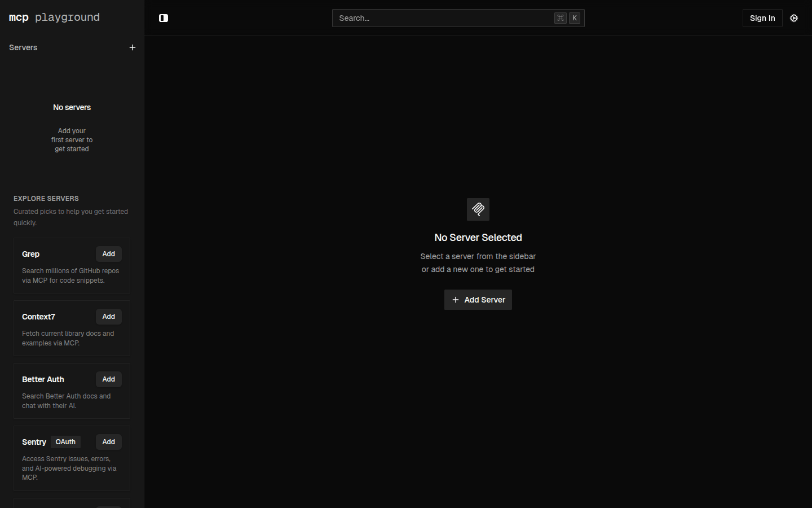This screenshot has height=508, width=812.
Task: Open settings via the gear icon
Action: tap(794, 18)
